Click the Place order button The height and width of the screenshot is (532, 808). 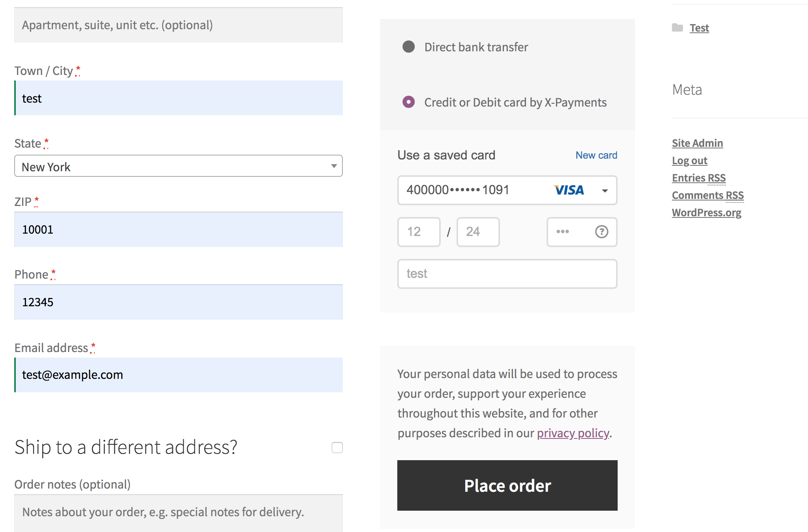tap(507, 485)
